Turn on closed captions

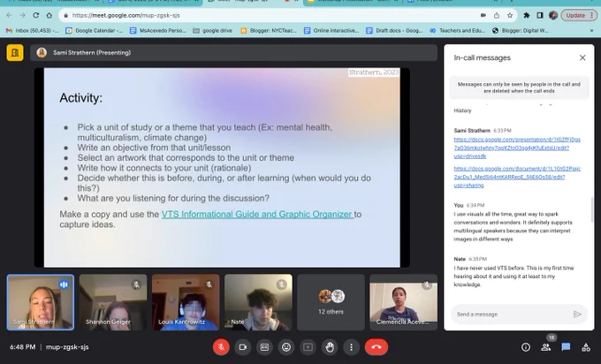[264, 347]
